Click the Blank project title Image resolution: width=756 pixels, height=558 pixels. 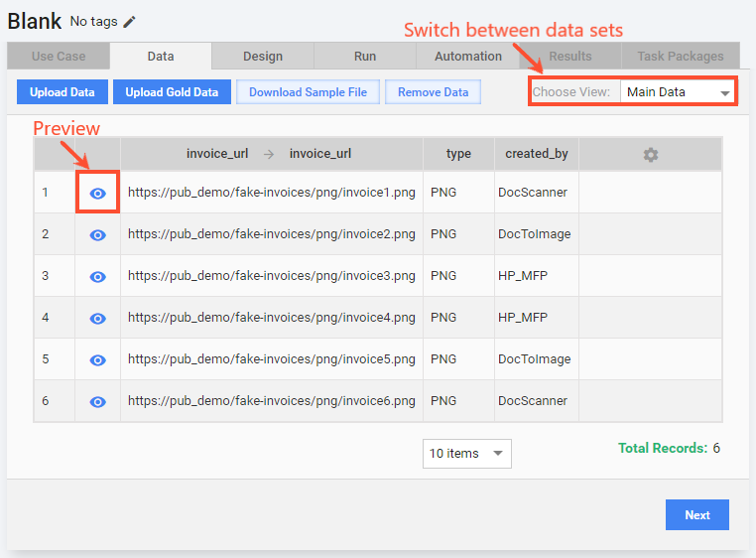[35, 21]
